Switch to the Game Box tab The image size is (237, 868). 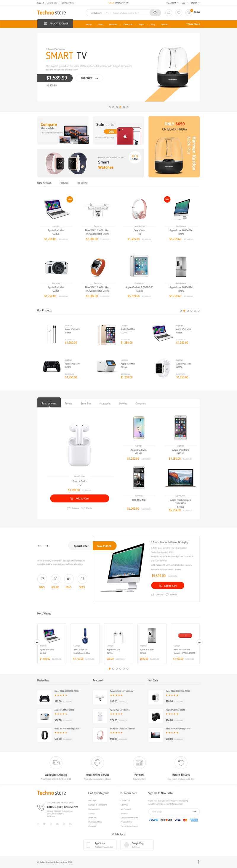(86, 403)
